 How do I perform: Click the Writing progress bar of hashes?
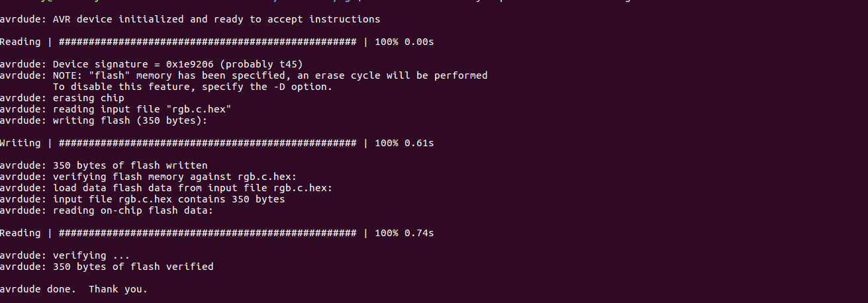click(207, 143)
